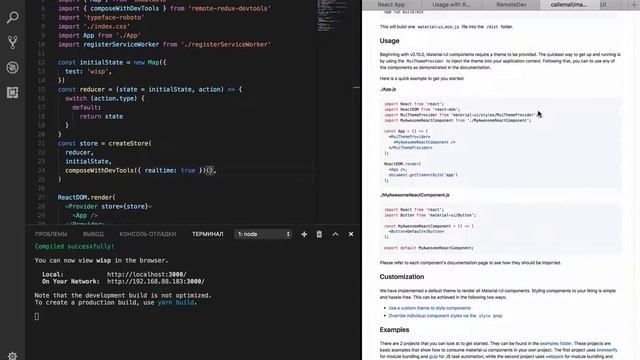Open 'Use a custom theme to style components' link
Screen dimensions: 640x360
429,308
